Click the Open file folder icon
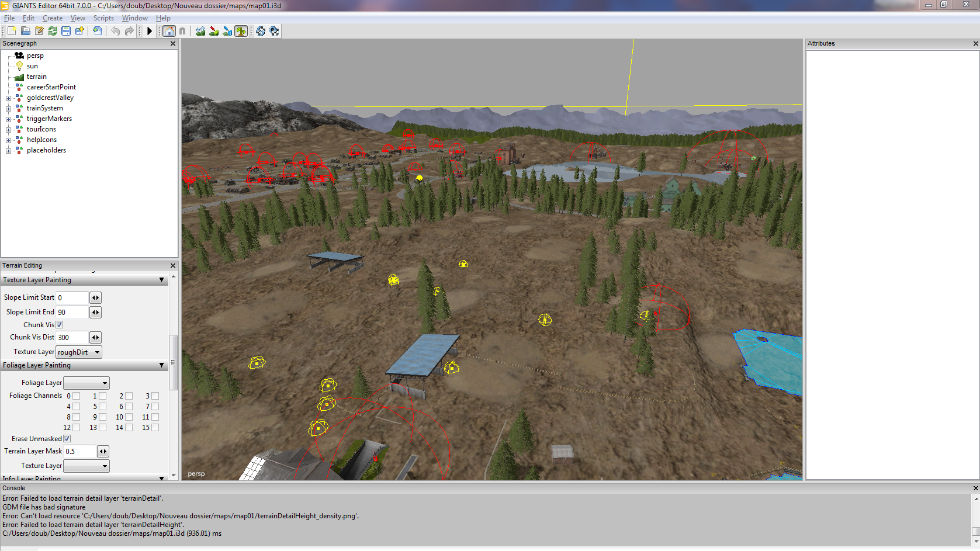 [26, 31]
